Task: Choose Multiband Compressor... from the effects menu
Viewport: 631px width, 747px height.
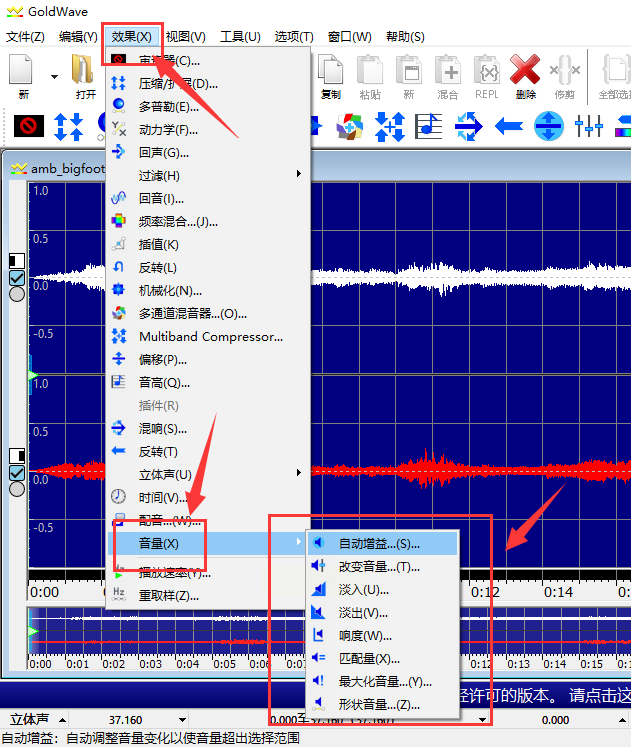Action: pos(209,337)
